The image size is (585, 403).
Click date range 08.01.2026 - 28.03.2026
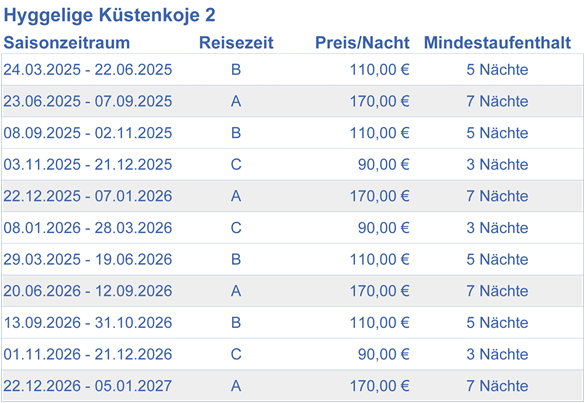[88, 228]
